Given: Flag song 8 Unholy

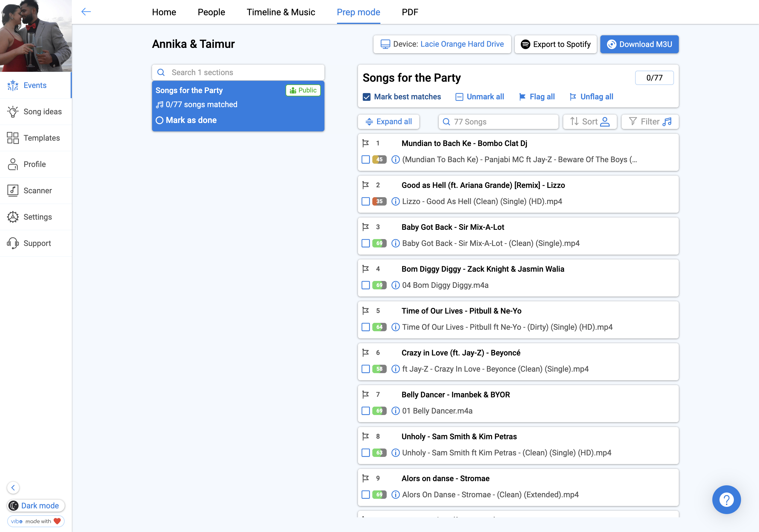Looking at the screenshot, I should 366,436.
